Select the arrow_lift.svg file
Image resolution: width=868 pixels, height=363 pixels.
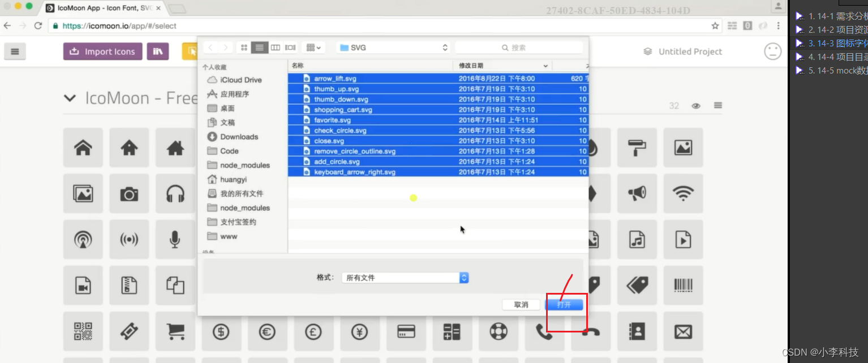[335, 79]
